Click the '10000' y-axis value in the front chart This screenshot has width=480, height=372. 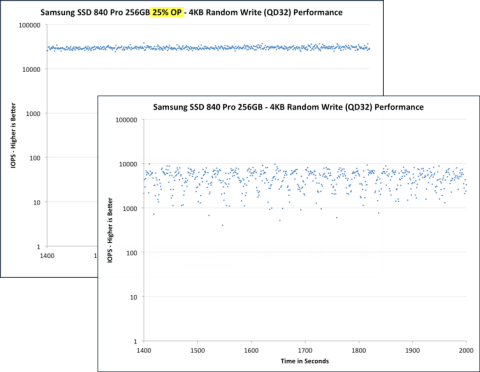tap(128, 164)
